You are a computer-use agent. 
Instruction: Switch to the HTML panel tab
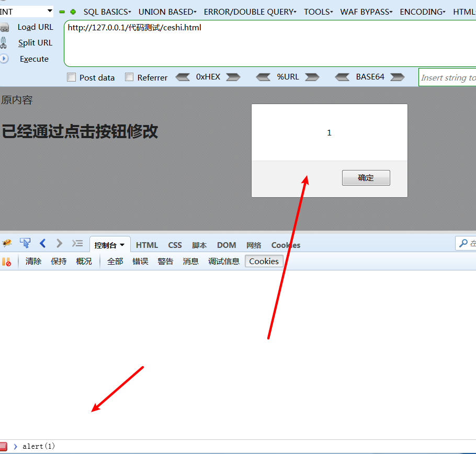pyautogui.click(x=147, y=245)
